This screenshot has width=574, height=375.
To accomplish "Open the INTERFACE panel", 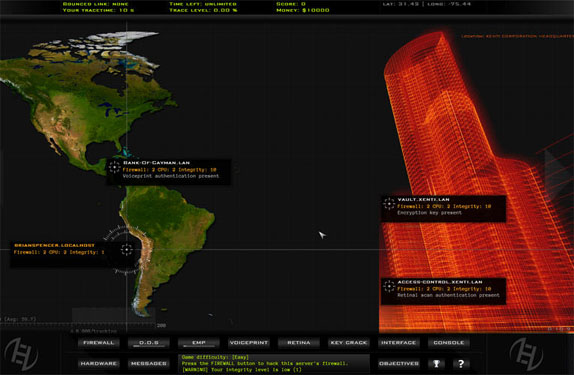I will (399, 343).
